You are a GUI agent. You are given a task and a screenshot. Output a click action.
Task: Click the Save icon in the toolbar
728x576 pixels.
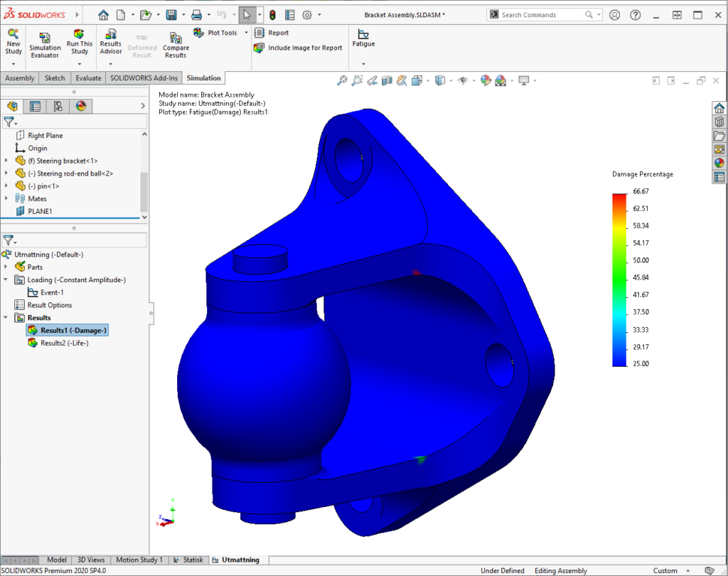(171, 15)
